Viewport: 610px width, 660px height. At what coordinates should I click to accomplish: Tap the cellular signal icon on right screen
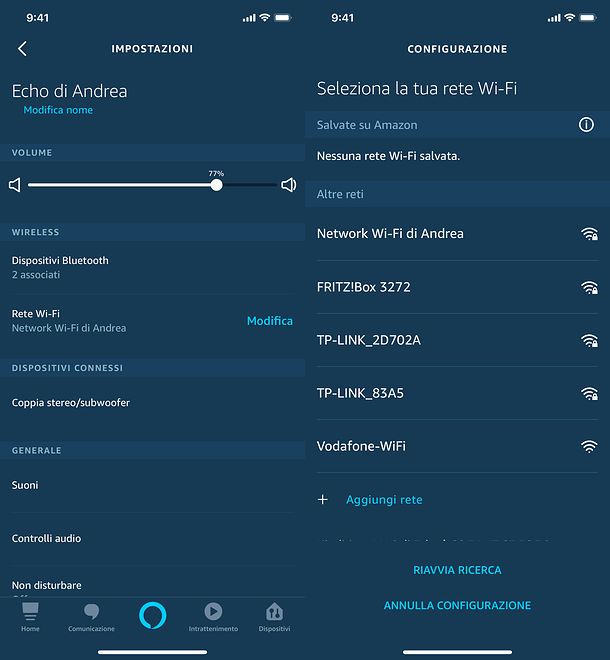coord(554,18)
